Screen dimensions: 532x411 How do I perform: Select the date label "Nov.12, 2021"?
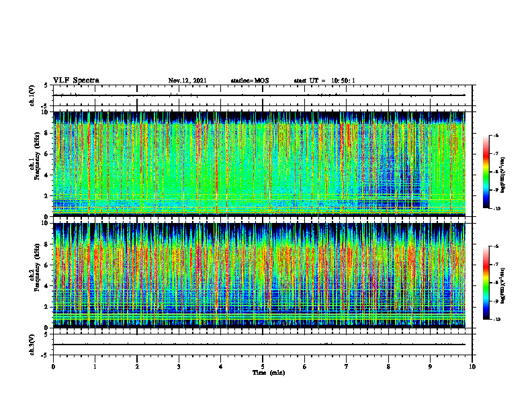tap(187, 81)
